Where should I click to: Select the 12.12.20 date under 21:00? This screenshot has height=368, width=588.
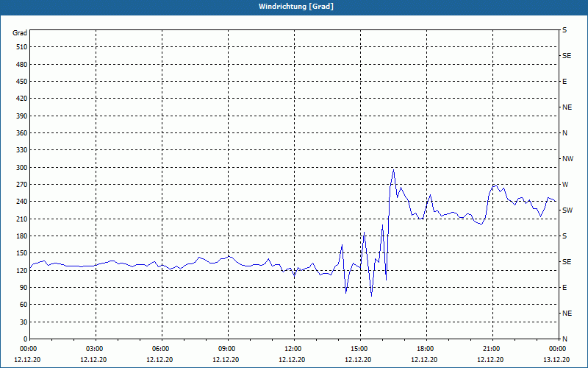[490, 360]
